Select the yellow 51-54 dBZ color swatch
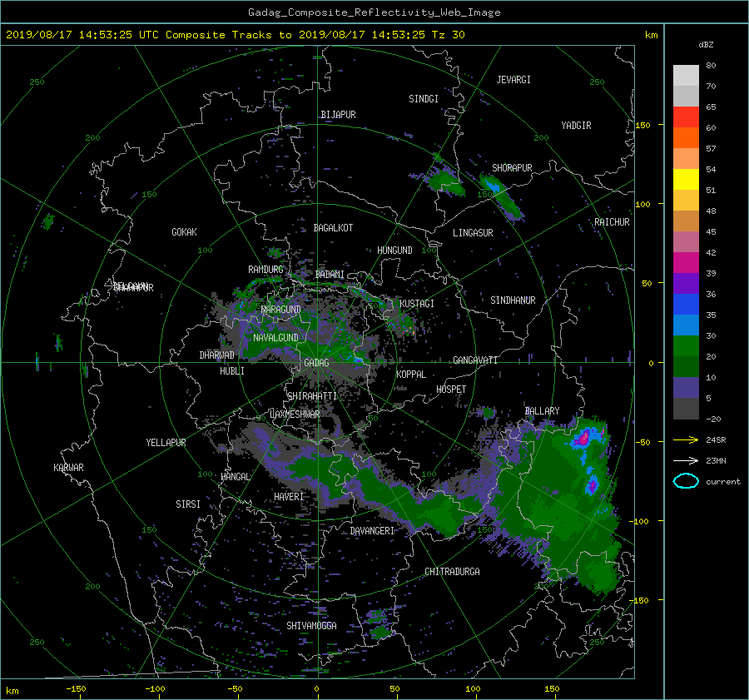 pyautogui.click(x=686, y=179)
